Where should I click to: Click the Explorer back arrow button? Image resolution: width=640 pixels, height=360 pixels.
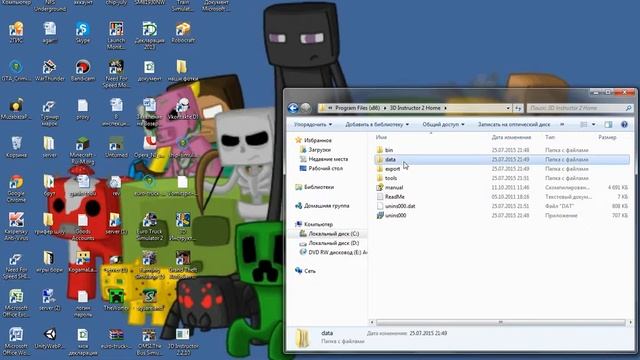(293, 108)
